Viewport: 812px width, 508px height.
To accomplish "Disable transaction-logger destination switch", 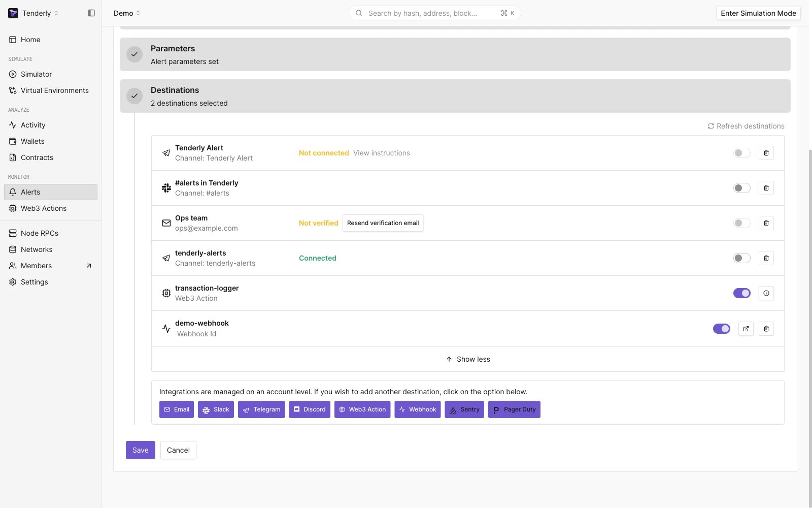I will click(x=742, y=293).
